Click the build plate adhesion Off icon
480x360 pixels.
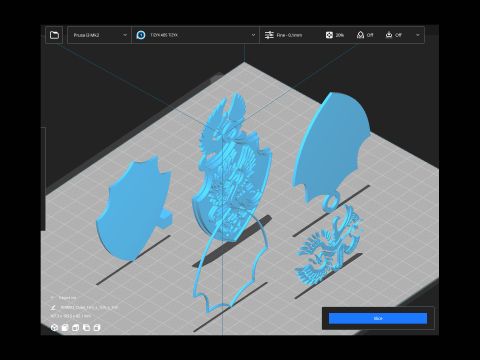389,35
